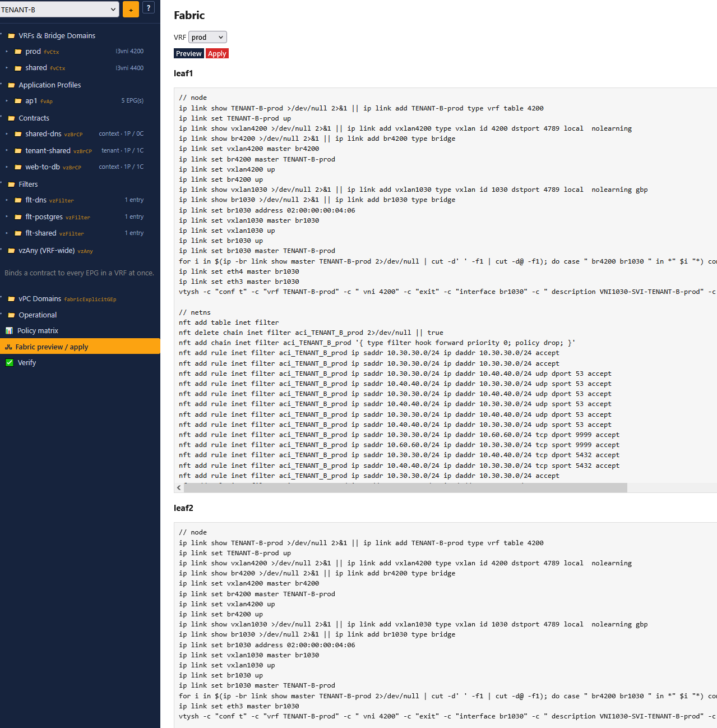Viewport: 717px width, 728px height.
Task: Click the 'context · 1P / 0C' label
Action: point(121,134)
